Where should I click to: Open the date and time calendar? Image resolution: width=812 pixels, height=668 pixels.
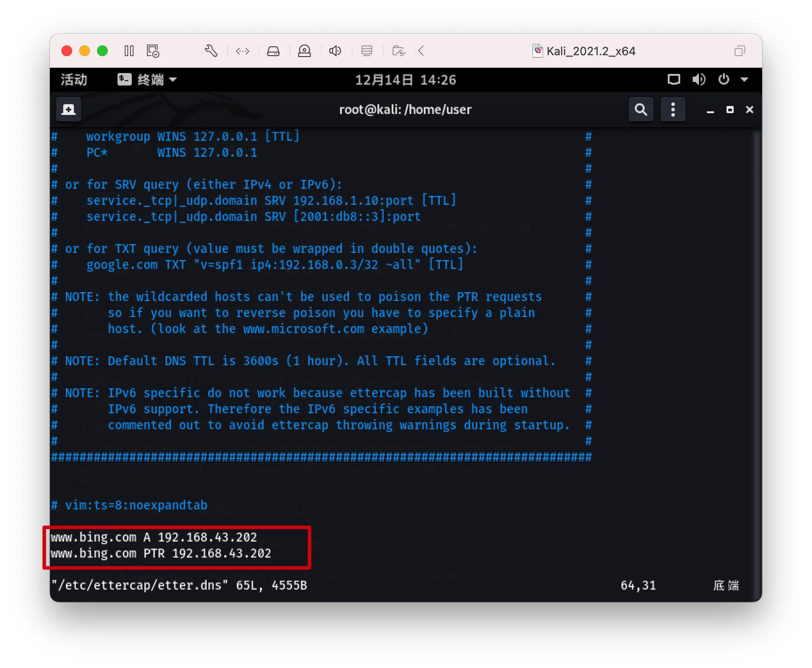coord(406,80)
